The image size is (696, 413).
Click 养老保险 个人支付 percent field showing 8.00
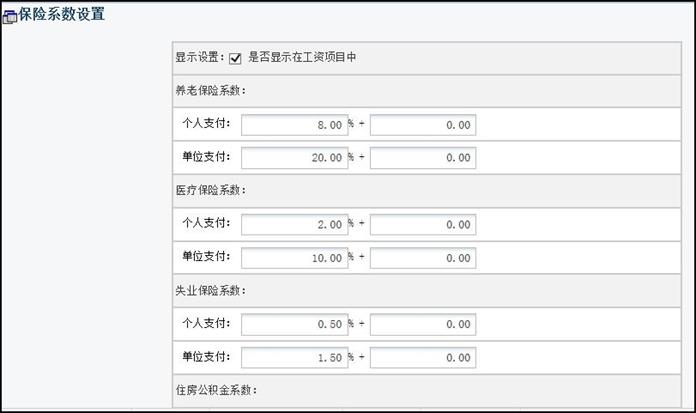(294, 125)
